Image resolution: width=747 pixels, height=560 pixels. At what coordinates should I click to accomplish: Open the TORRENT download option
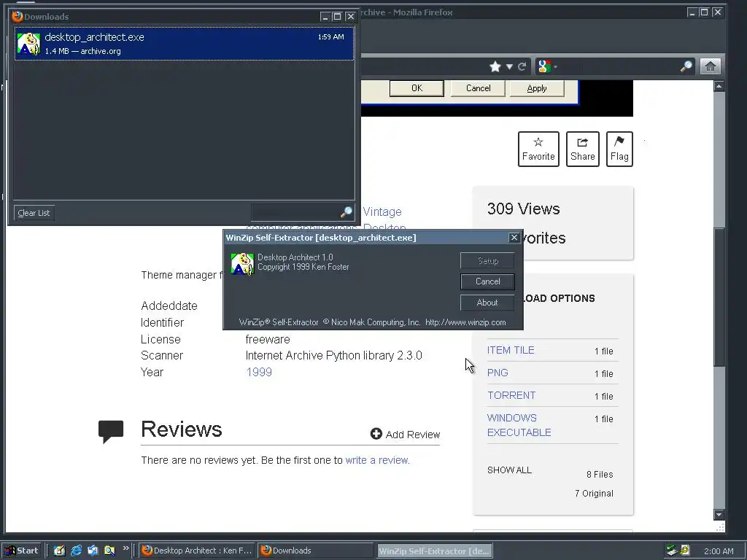(511, 396)
